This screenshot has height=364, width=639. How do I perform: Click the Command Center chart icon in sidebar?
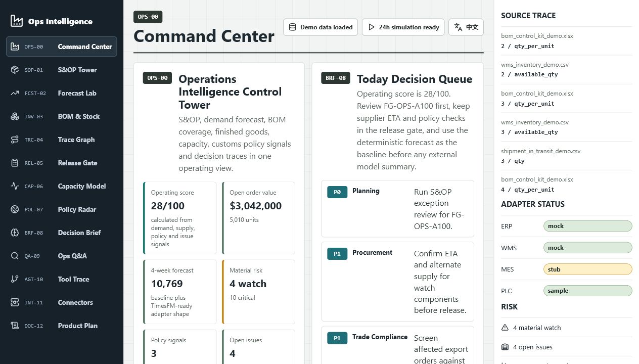[15, 47]
